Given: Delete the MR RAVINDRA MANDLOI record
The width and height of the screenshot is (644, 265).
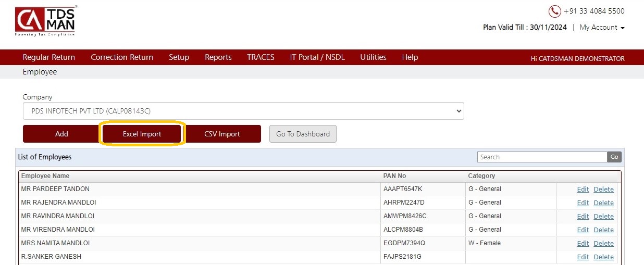Looking at the screenshot, I should coord(604,217).
